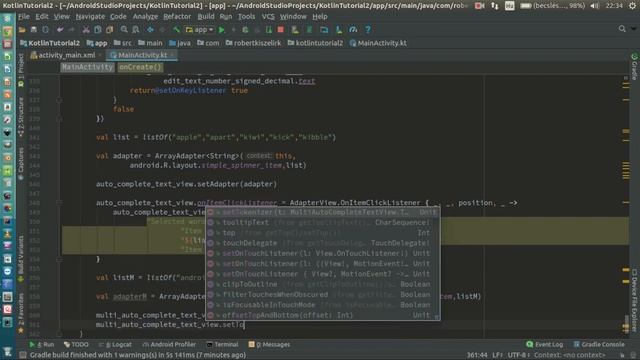The image size is (640, 360).
Task: Open the Run tool window
Action: pos(42,344)
